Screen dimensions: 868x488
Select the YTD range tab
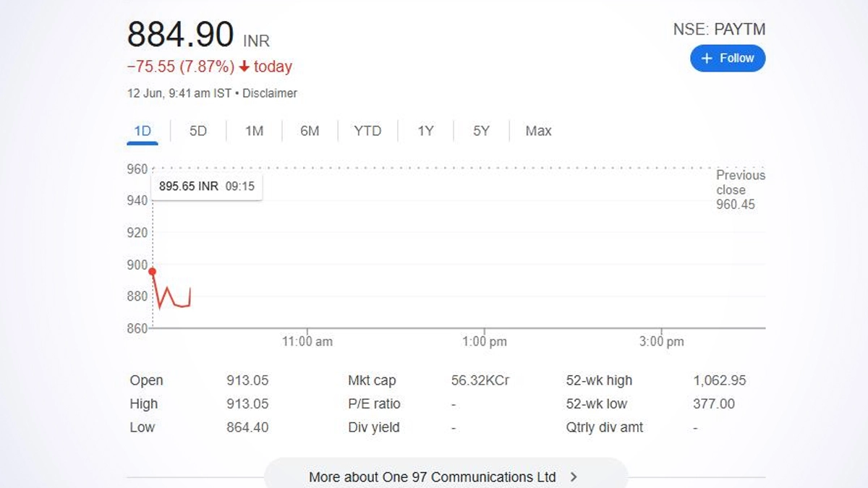click(x=367, y=131)
